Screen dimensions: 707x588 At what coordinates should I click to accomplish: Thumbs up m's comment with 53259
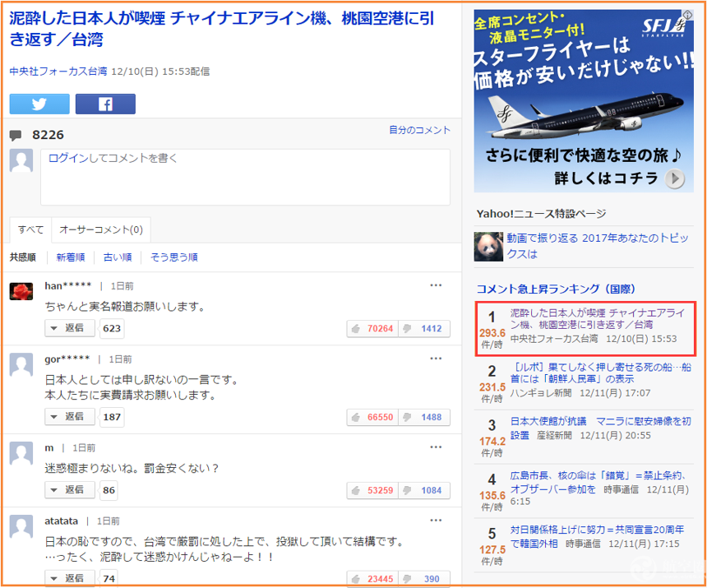(373, 490)
